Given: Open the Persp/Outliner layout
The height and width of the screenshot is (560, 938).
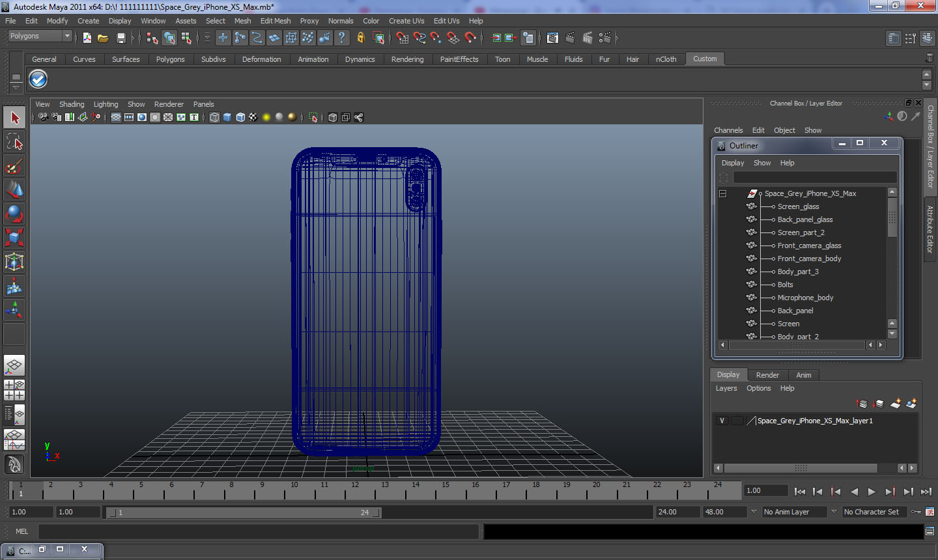Looking at the screenshot, I should tap(14, 414).
